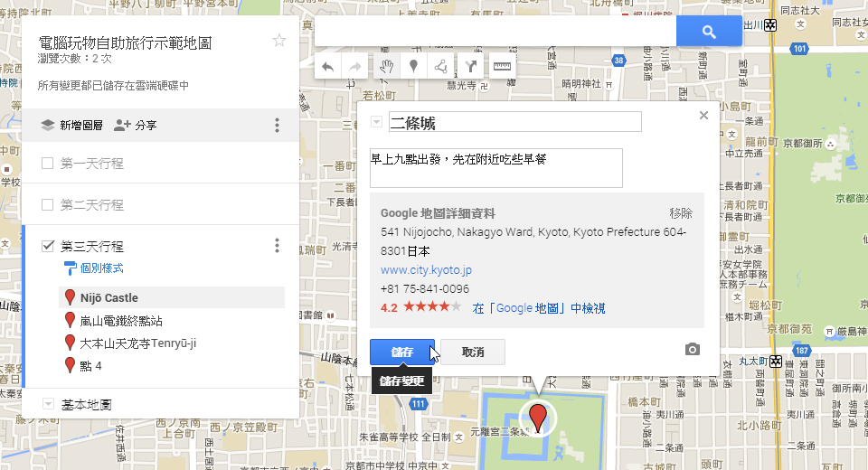Click the layers icon for 新增圖層
The image size is (868, 470).
pyautogui.click(x=48, y=125)
